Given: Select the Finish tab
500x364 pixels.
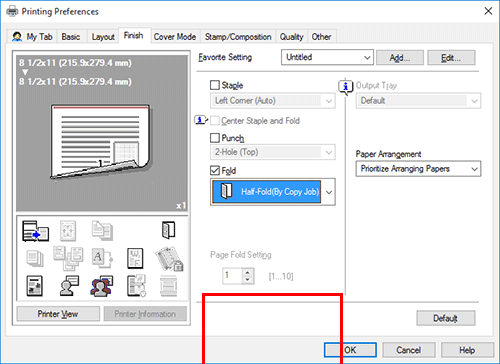Looking at the screenshot, I should [134, 35].
